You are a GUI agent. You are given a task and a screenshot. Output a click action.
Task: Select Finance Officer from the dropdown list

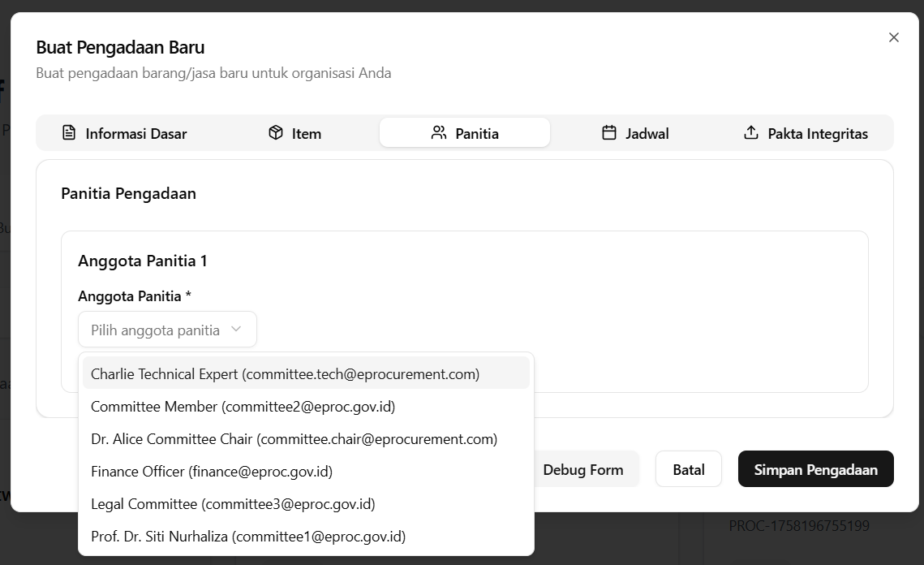coord(211,472)
